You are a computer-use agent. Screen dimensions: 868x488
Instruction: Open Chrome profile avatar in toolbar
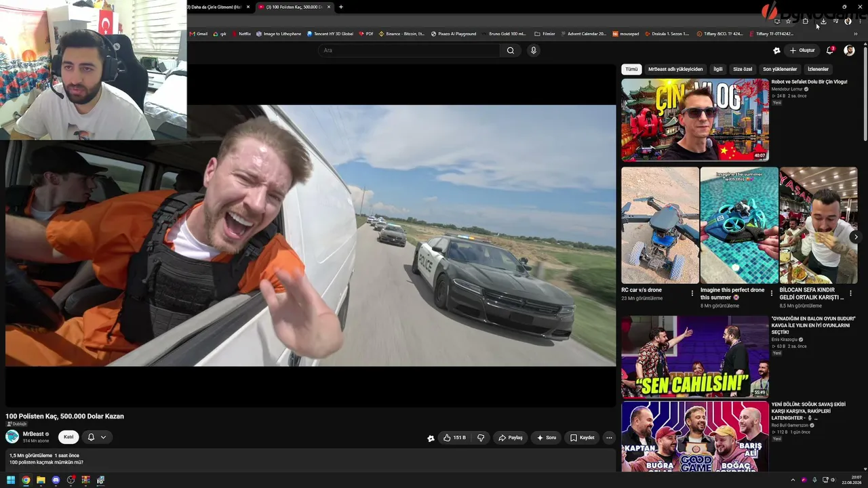(848, 21)
